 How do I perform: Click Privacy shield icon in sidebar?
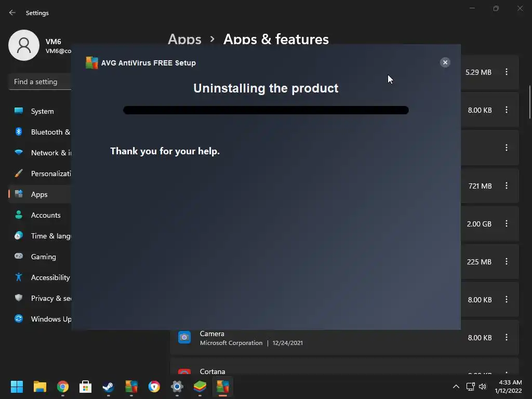point(19,298)
